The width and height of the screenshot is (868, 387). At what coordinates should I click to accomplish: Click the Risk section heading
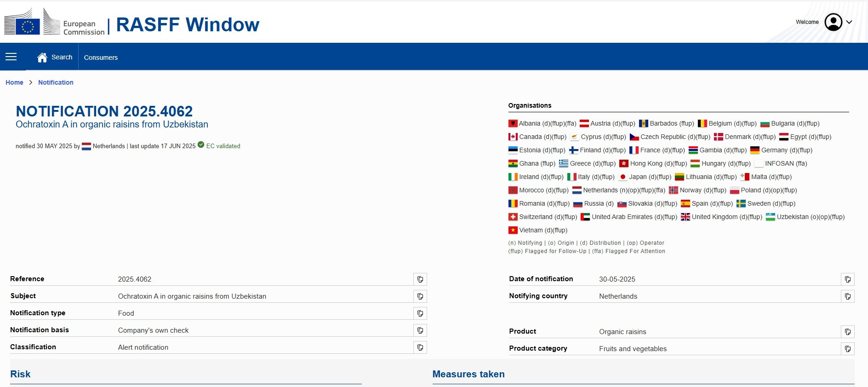20,374
